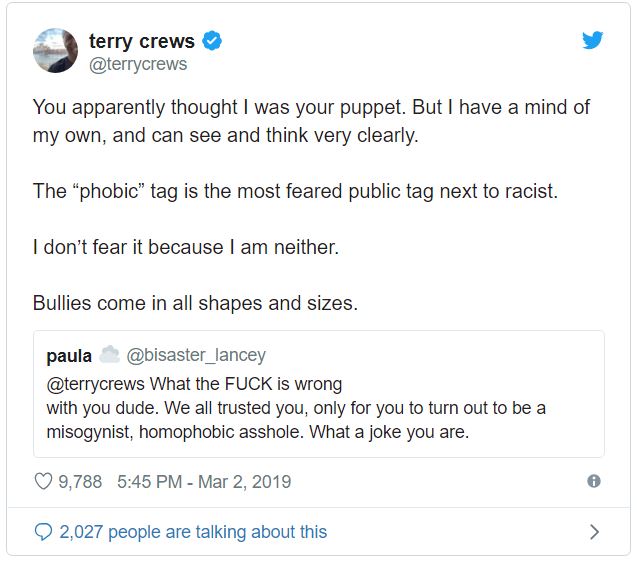Click the @terrycrews mention in the quoted tweet

tap(93, 384)
